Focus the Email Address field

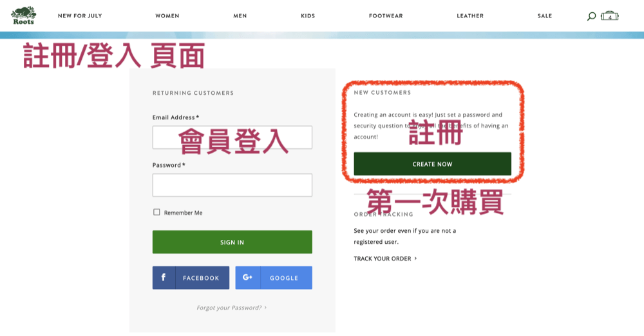click(x=232, y=137)
